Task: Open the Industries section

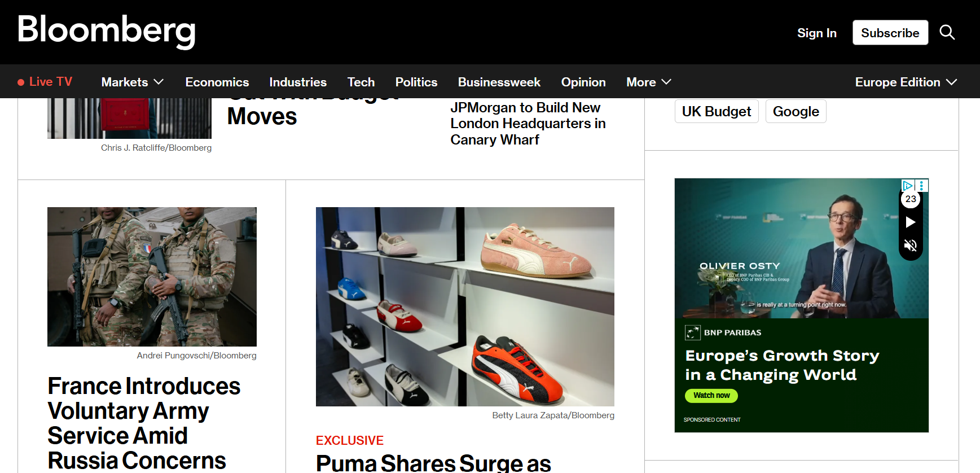Action: [298, 82]
